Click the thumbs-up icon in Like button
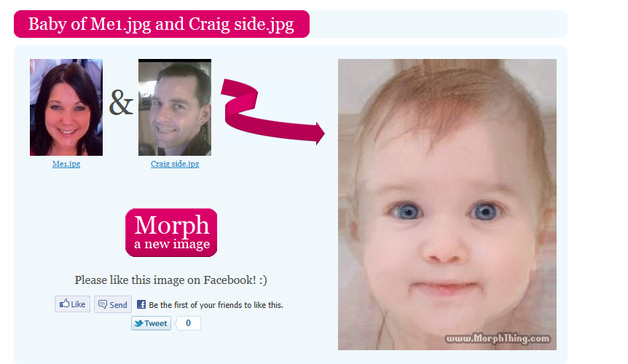The image size is (628, 364). (x=65, y=303)
